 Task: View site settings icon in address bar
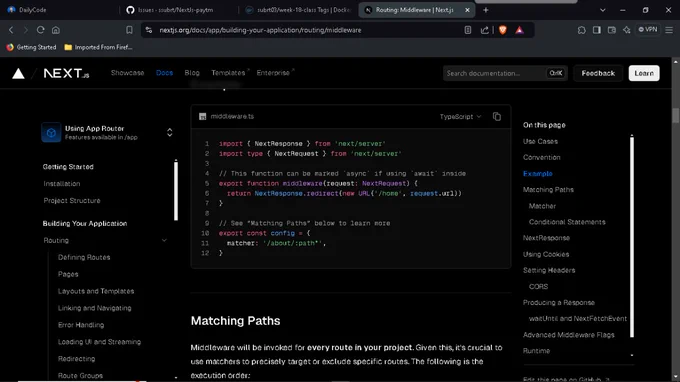(x=149, y=30)
